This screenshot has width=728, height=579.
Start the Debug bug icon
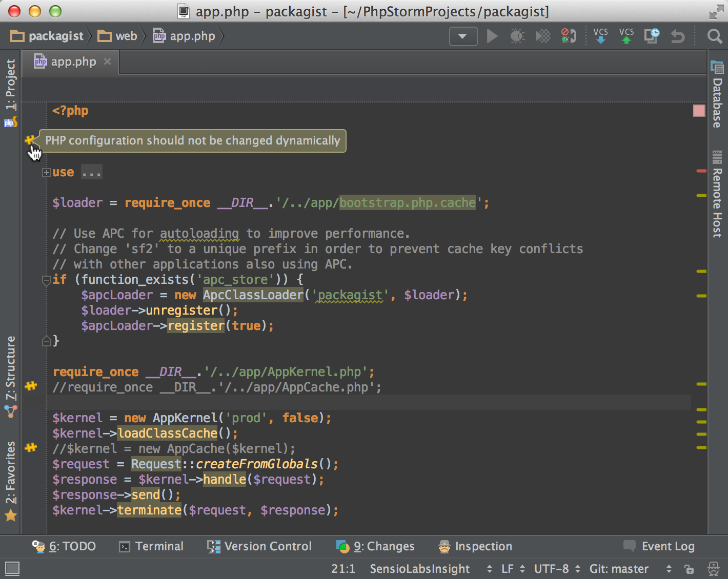(517, 36)
